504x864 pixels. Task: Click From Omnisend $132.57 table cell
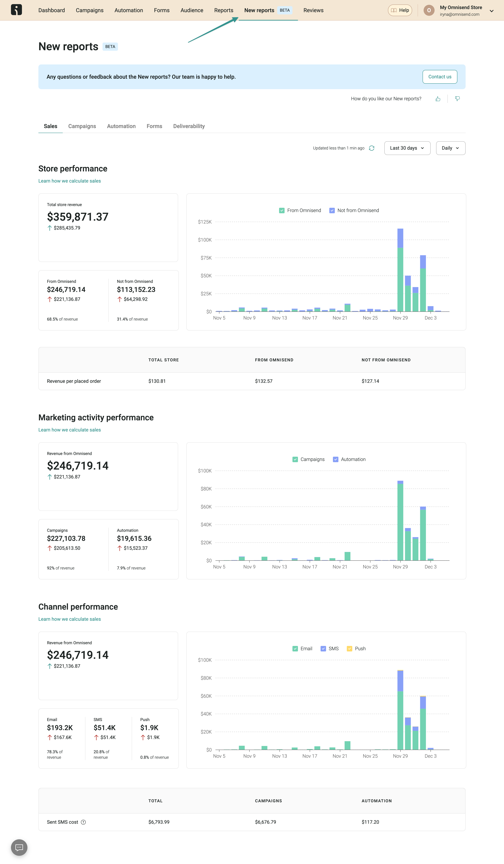click(x=264, y=381)
